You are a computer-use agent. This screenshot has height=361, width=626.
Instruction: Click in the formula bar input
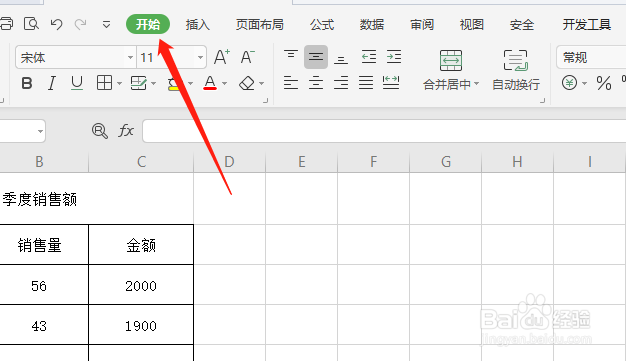[x=384, y=131]
